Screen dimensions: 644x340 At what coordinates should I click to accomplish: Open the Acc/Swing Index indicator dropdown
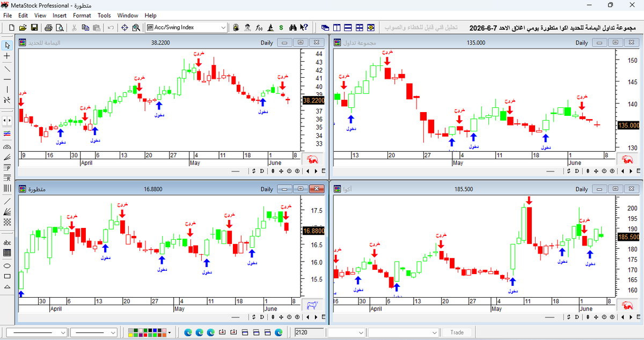click(224, 27)
